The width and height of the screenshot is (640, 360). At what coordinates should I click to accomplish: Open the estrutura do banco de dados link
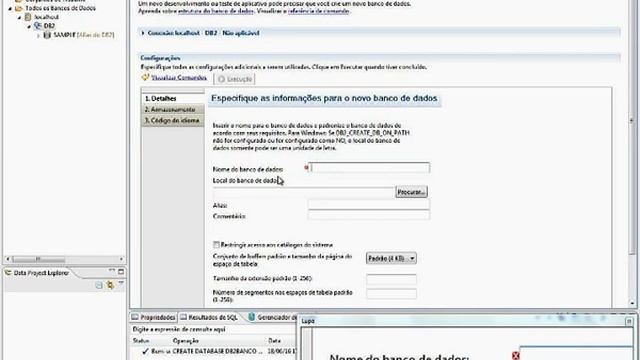pos(216,11)
